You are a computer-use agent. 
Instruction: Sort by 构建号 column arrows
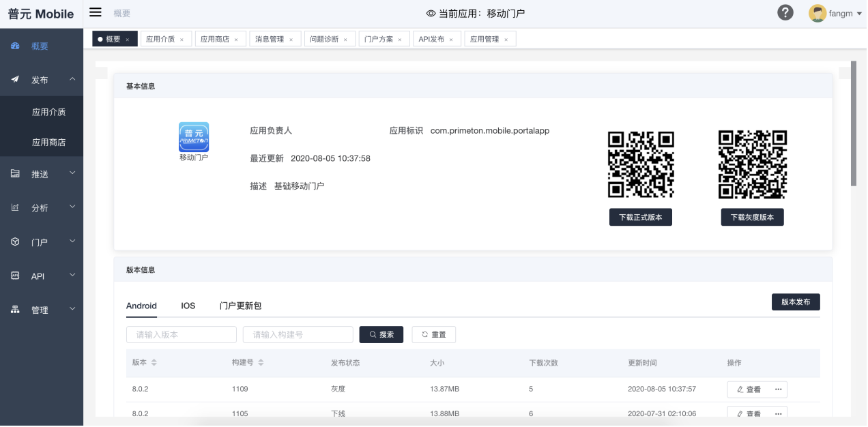261,362
